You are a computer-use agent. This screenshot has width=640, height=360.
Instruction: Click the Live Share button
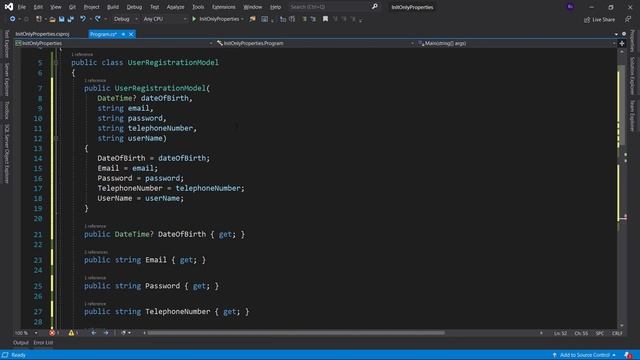click(x=599, y=19)
